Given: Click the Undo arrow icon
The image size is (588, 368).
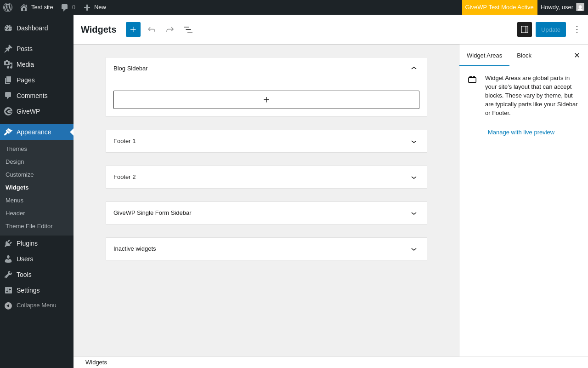Looking at the screenshot, I should point(152,29).
